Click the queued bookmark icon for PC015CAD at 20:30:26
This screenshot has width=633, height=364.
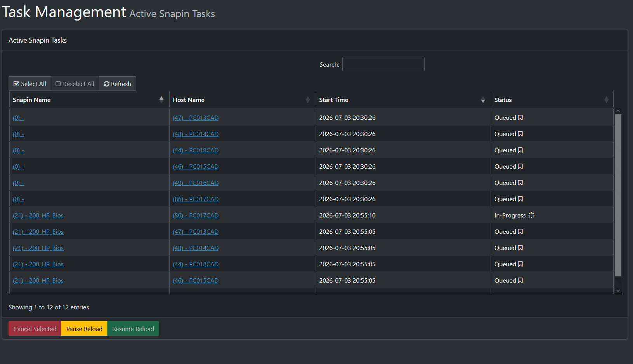[520, 166]
